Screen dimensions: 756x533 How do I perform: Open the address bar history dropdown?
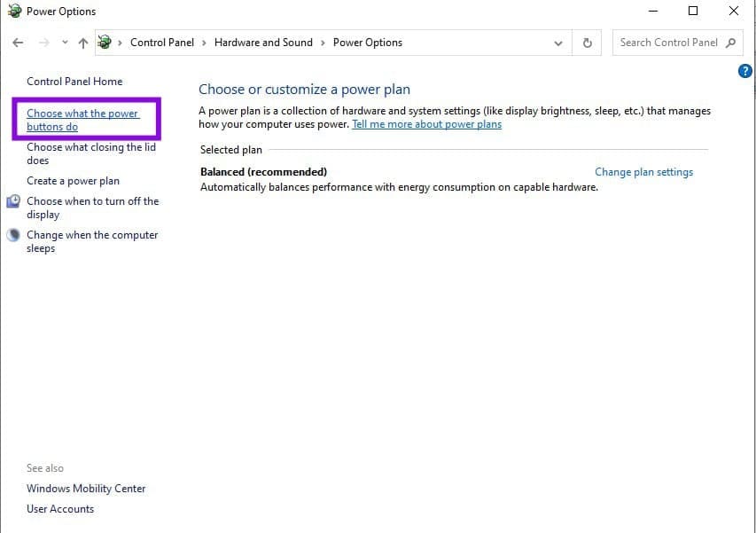click(x=557, y=43)
